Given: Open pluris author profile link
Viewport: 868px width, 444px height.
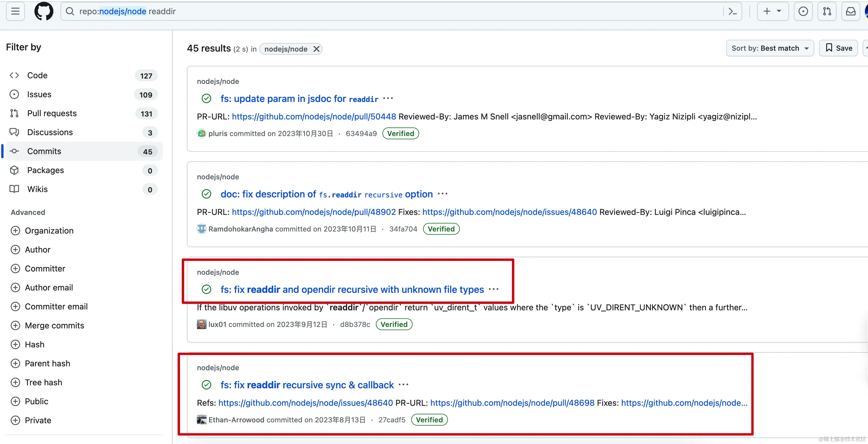Looking at the screenshot, I should 218,134.
